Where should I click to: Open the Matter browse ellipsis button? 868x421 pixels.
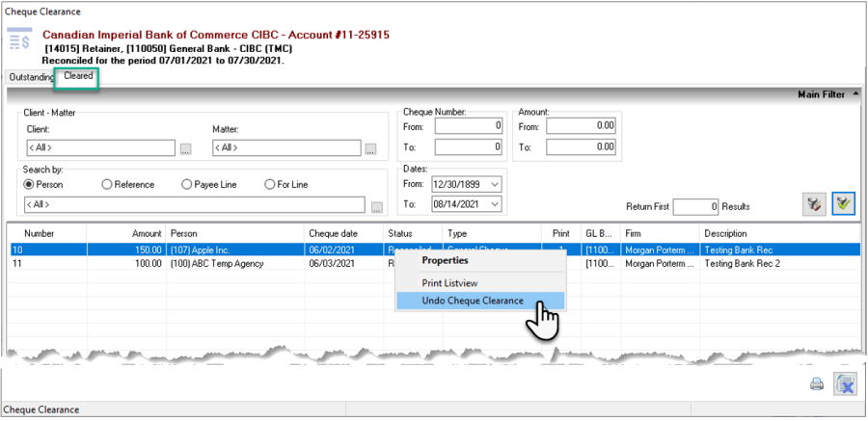tap(371, 148)
